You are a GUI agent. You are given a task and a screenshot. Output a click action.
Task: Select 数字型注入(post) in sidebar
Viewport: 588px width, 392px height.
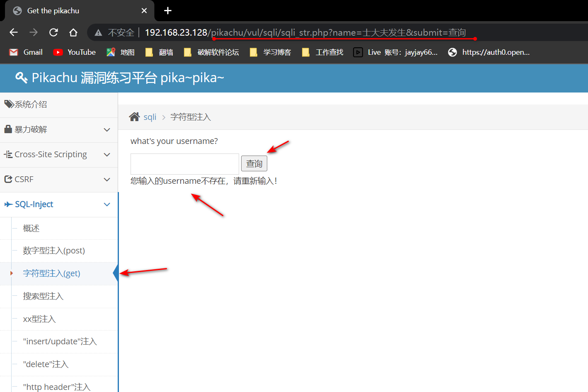[x=54, y=251]
